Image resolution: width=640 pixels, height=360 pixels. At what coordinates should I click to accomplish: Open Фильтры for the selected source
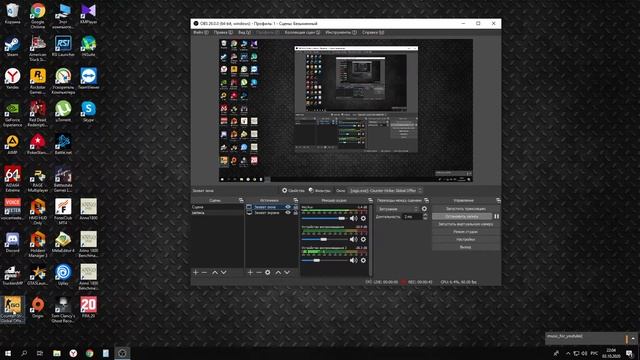[320, 191]
